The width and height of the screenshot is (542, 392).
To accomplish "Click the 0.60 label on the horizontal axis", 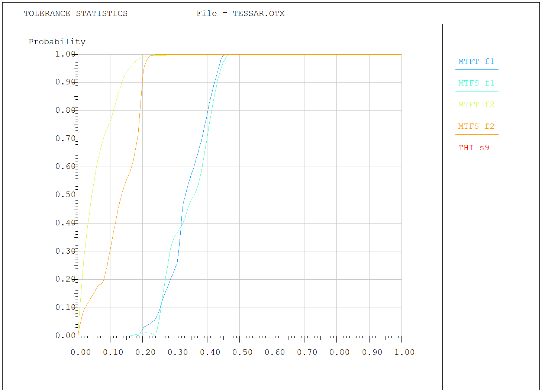I will 275,352.
